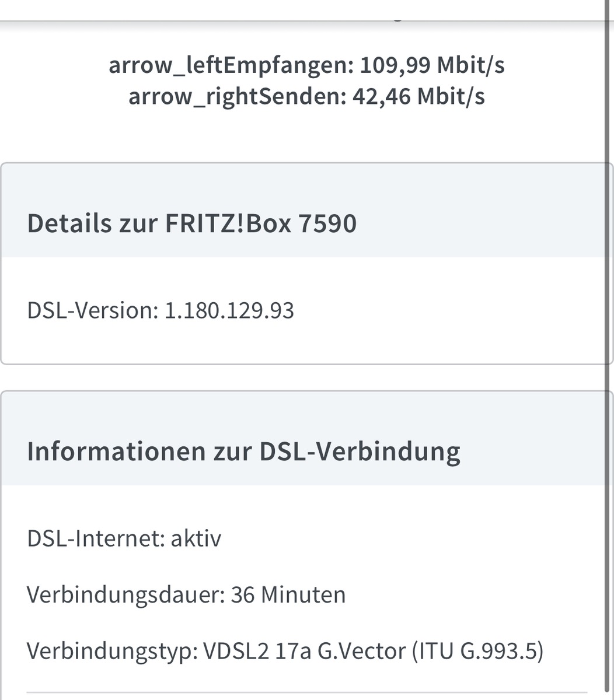Click the ITU G.993.5 standard reference

(477, 650)
